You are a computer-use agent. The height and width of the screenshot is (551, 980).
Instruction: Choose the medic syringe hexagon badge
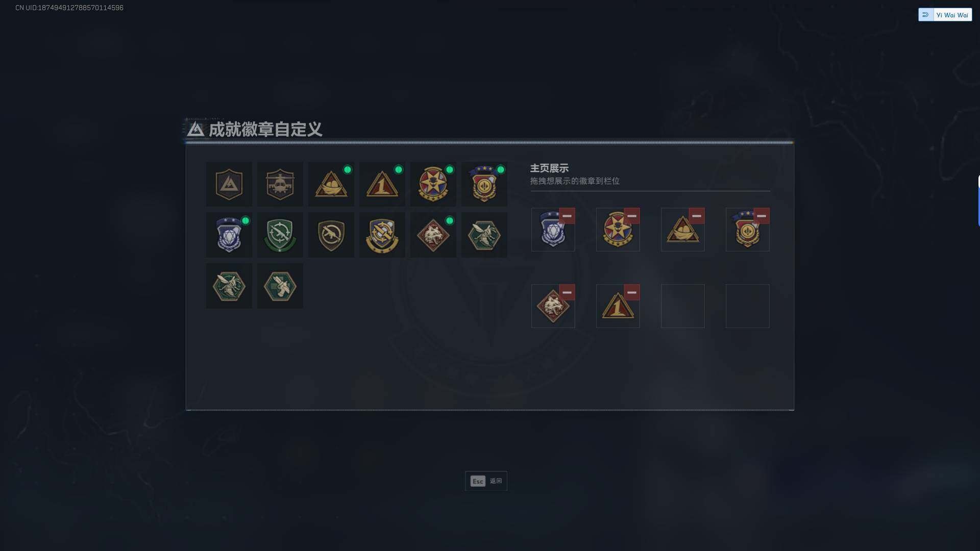[280, 286]
